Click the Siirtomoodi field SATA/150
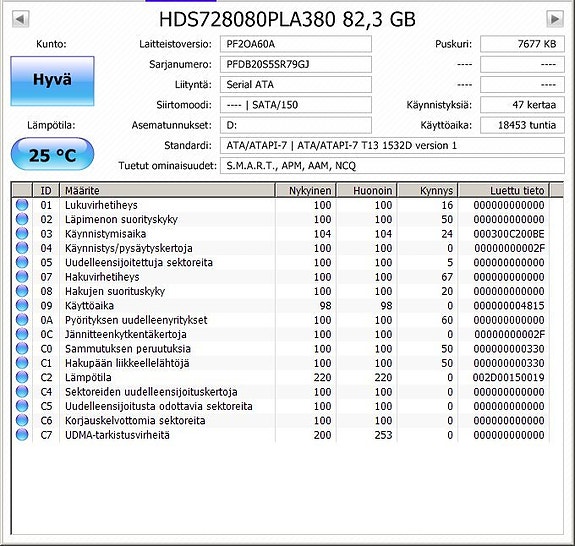 point(296,105)
